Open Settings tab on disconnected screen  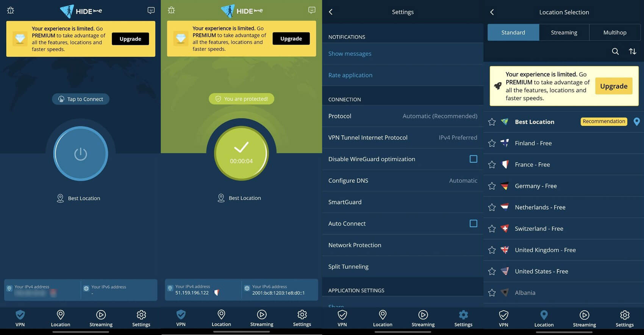tap(141, 318)
